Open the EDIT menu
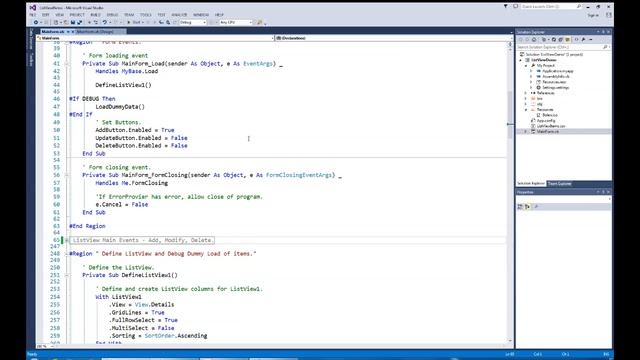This screenshot has width=640, height=360. pos(45,15)
